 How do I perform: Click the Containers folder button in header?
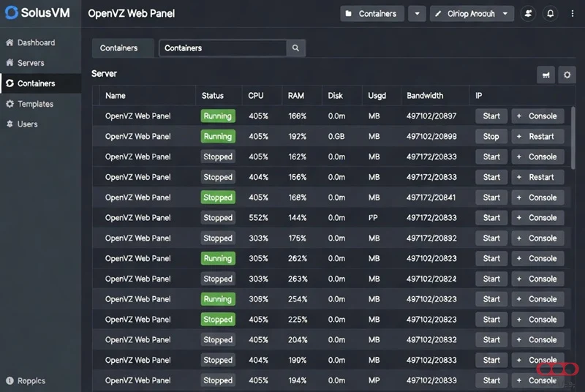click(x=372, y=14)
